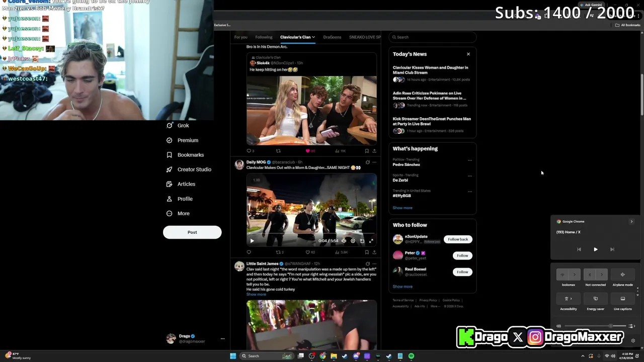Open the Profile page

179,199
